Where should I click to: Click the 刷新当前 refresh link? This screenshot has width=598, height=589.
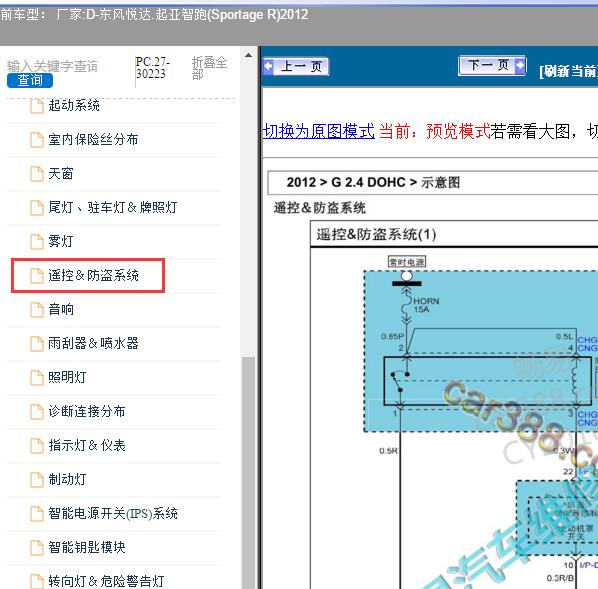tap(568, 71)
